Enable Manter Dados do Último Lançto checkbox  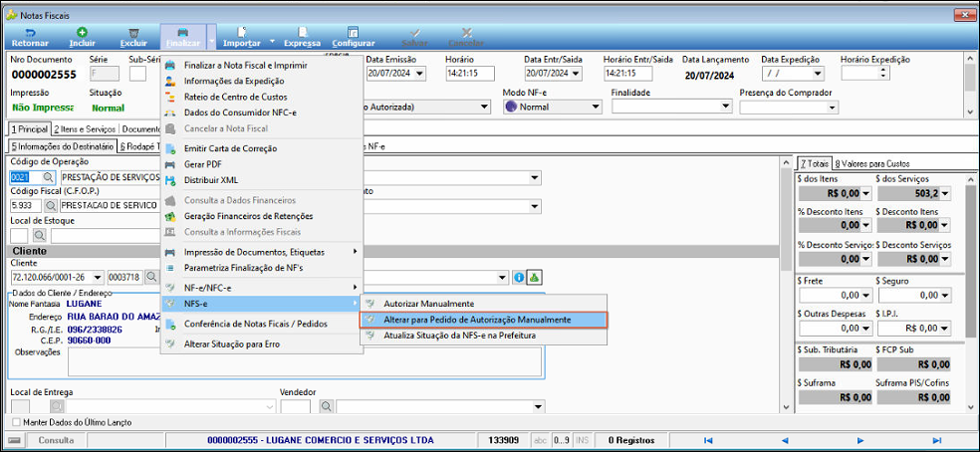[x=15, y=422]
